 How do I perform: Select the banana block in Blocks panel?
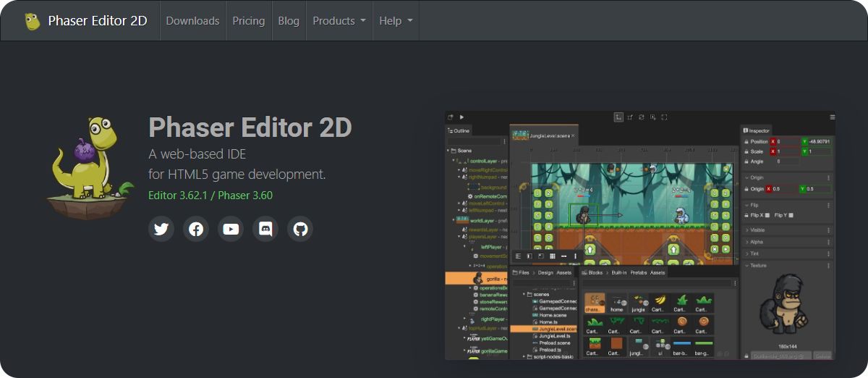coord(660,303)
